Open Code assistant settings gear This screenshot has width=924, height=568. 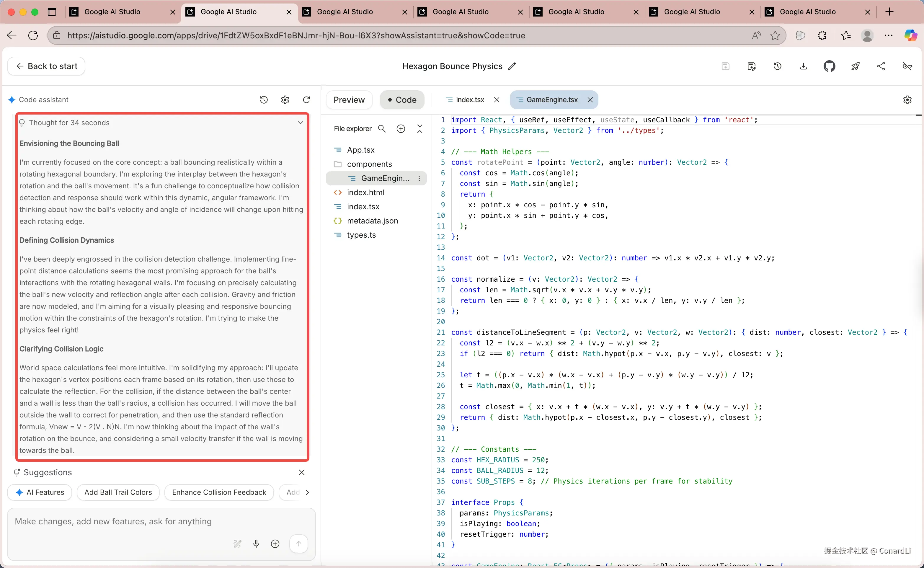click(285, 99)
